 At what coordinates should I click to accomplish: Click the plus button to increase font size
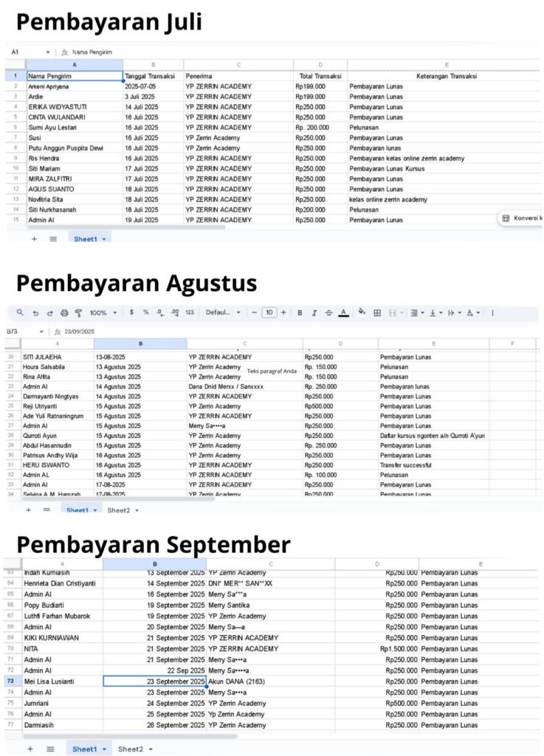[x=283, y=313]
